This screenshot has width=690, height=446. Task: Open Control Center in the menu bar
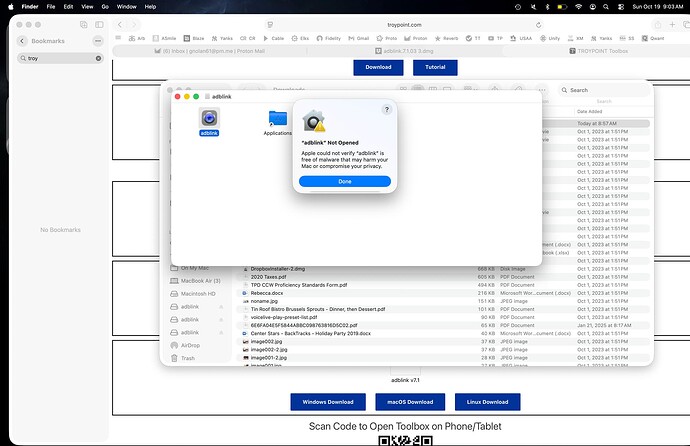621,7
